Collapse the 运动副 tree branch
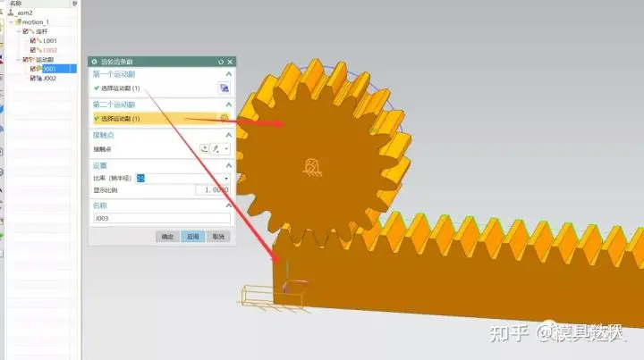644x360 pixels. (x=19, y=60)
